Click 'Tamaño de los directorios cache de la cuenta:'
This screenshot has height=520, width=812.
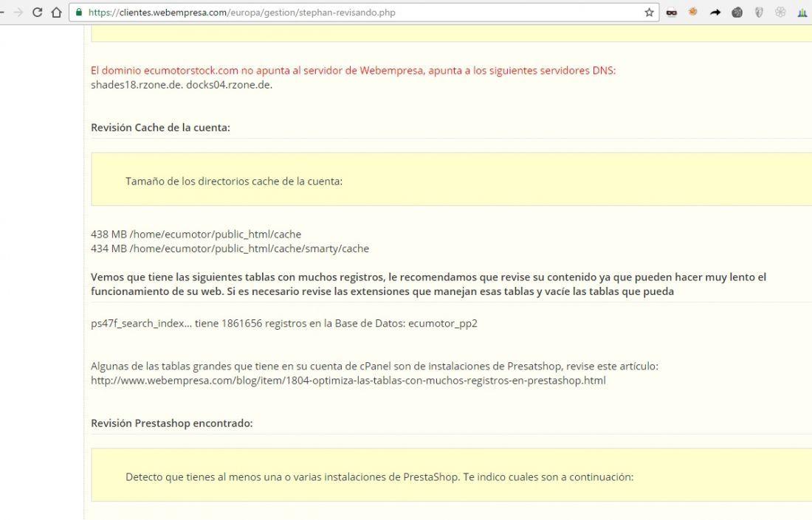coord(234,181)
